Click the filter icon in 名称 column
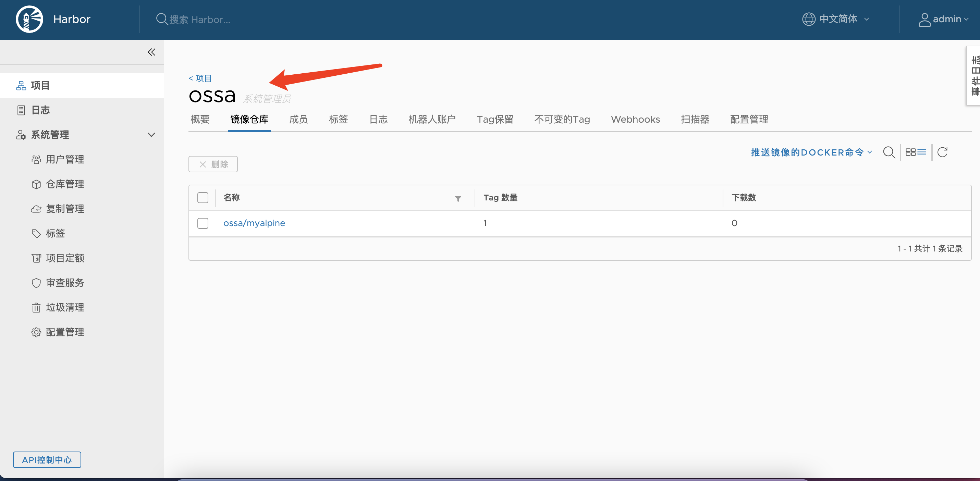Image resolution: width=980 pixels, height=481 pixels. 458,198
